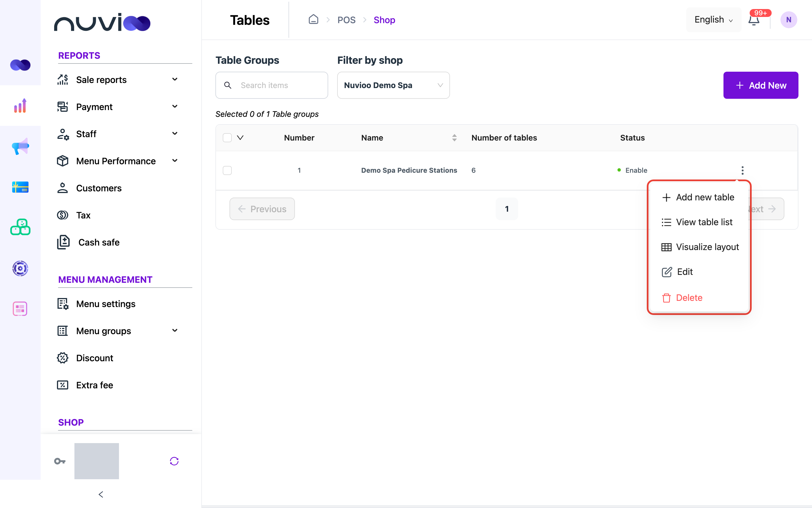The height and width of the screenshot is (508, 812).
Task: Click the key icon in sidebar footer
Action: (60, 461)
